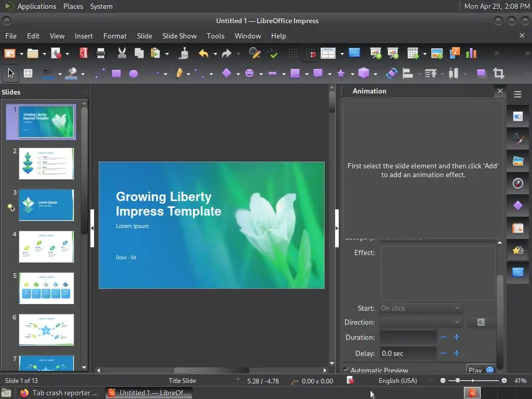The image size is (532, 399).
Task: Expand the Paste options dropdown arrow
Action: tap(167, 54)
